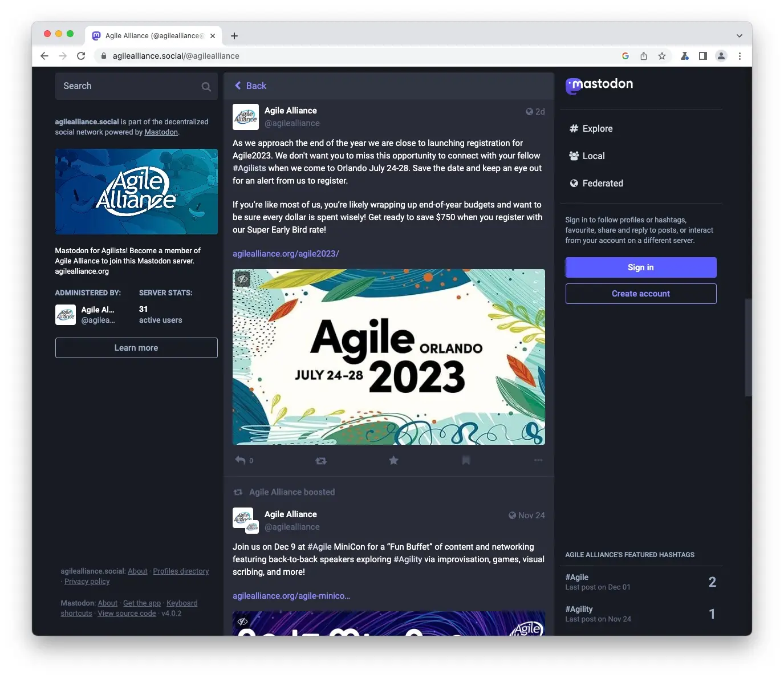Open agilealliance.org/agile2023/ link
784x678 pixels.
(286, 254)
